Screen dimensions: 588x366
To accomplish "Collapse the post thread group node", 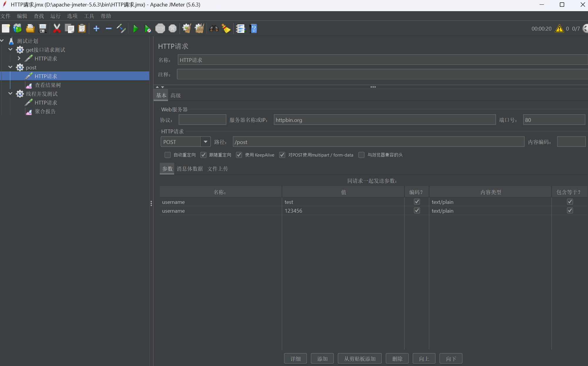I will [11, 67].
